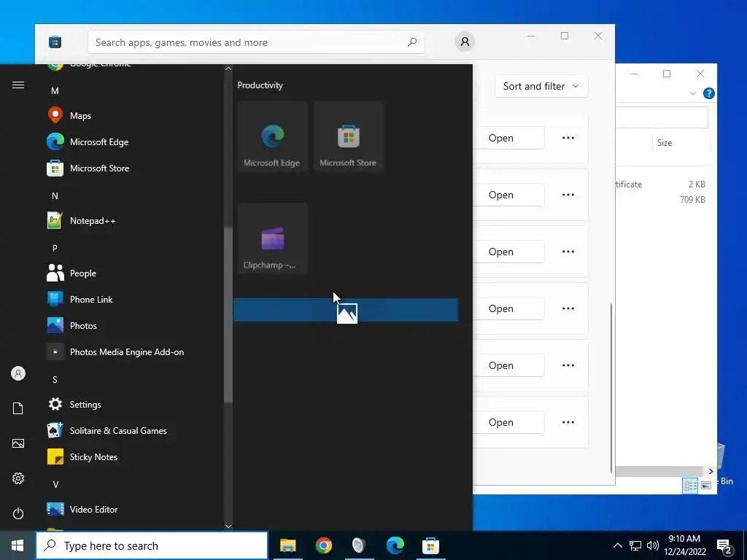Click the search magnifier in Microsoft Store

tap(412, 42)
